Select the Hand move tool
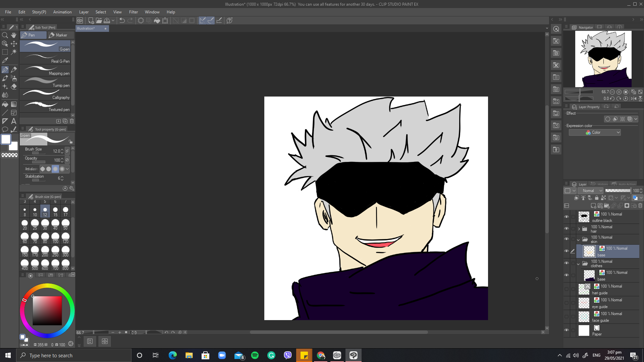 14,35
